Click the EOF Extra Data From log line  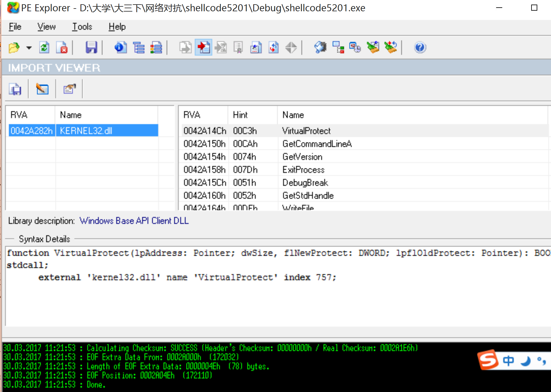[x=121, y=357]
